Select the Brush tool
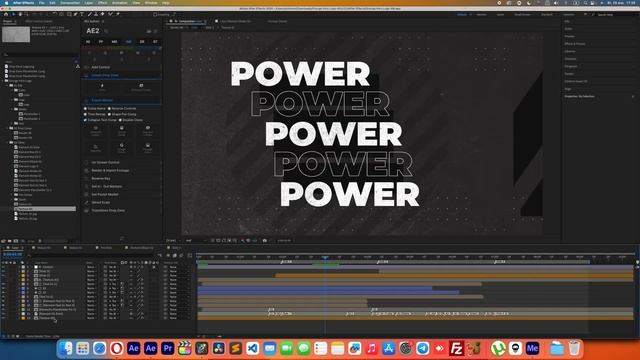 [89, 14]
